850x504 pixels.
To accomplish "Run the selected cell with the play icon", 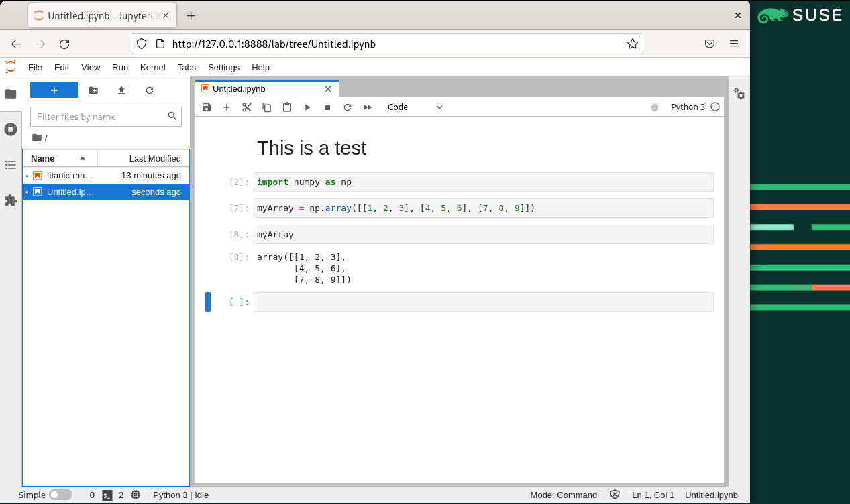I will click(x=307, y=107).
